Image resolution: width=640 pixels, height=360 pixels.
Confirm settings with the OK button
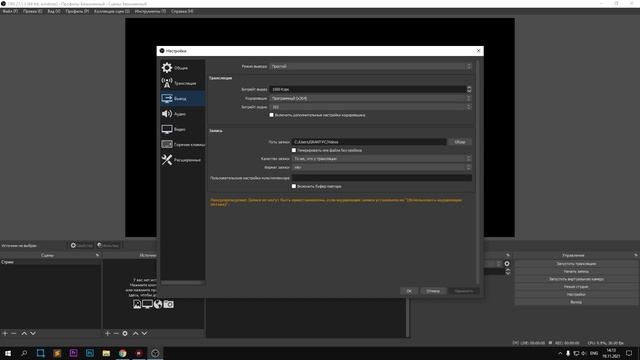pos(409,291)
